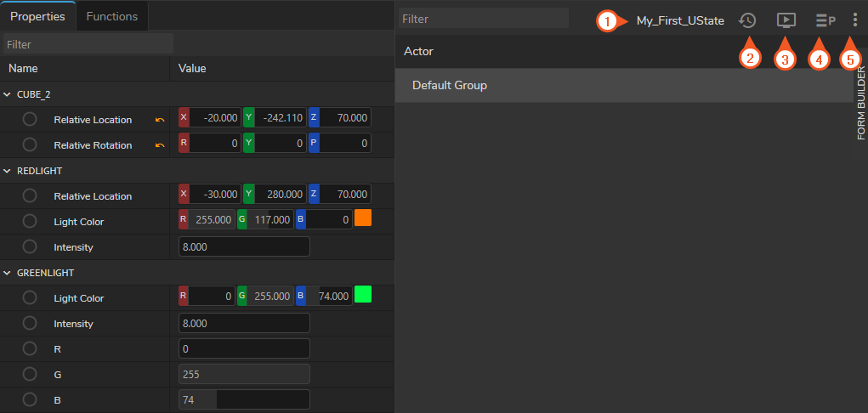This screenshot has width=868, height=413.
Task: Collapse the CUBE_2 section
Action: tap(8, 94)
